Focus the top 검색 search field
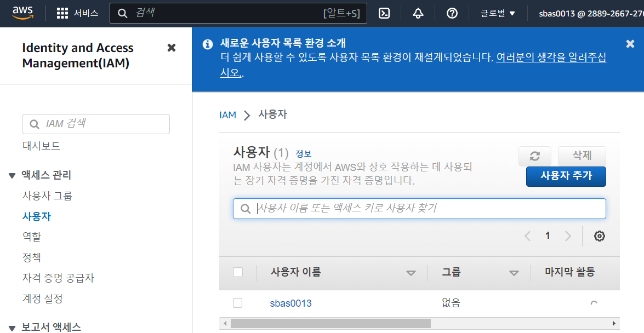The height and width of the screenshot is (333, 644). tap(238, 13)
